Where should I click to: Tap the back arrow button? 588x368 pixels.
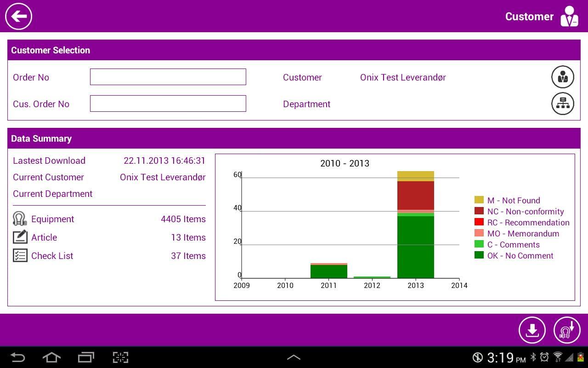coord(19,17)
